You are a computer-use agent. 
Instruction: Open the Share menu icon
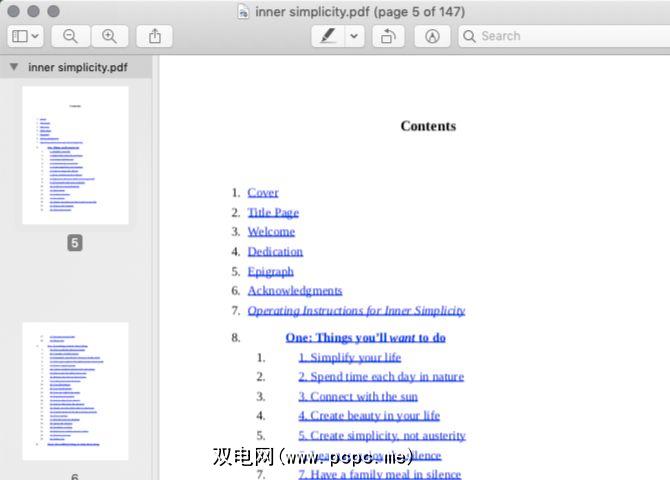pos(154,36)
